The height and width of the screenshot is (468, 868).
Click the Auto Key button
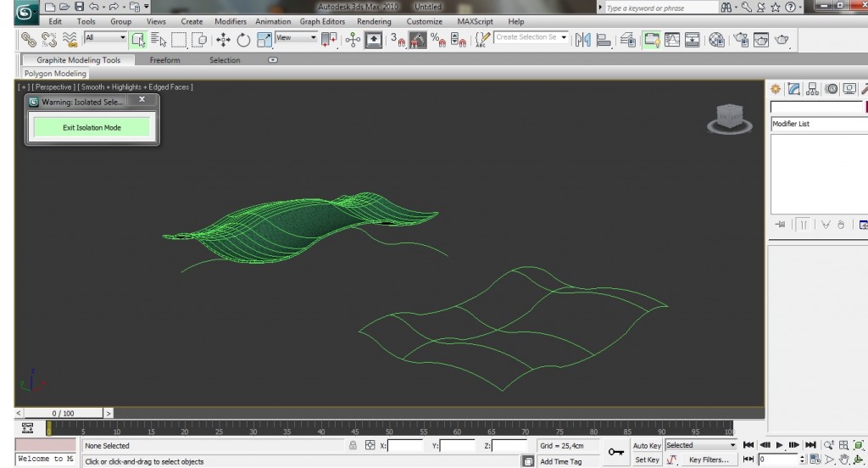[x=647, y=445]
